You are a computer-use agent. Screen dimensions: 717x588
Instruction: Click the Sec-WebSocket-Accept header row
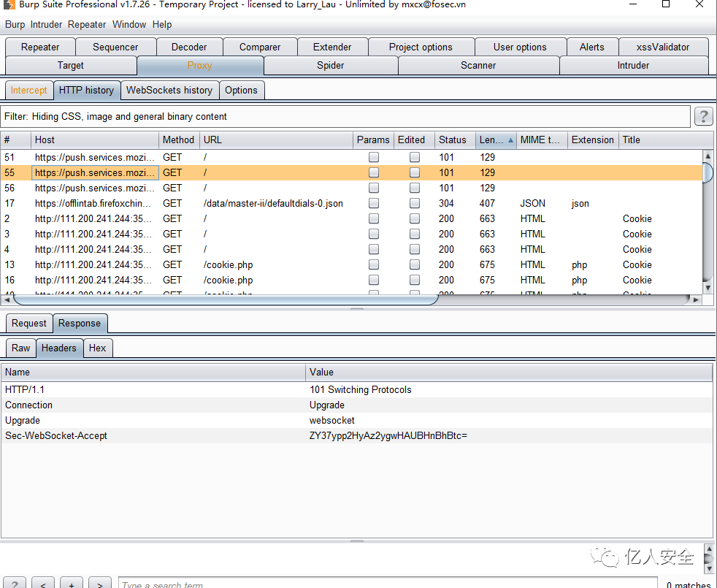(356, 435)
